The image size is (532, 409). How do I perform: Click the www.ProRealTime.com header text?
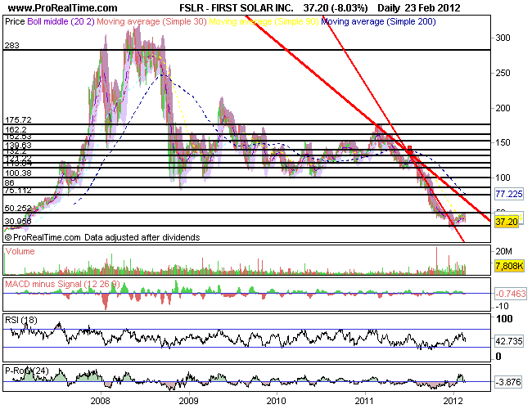tap(62, 8)
